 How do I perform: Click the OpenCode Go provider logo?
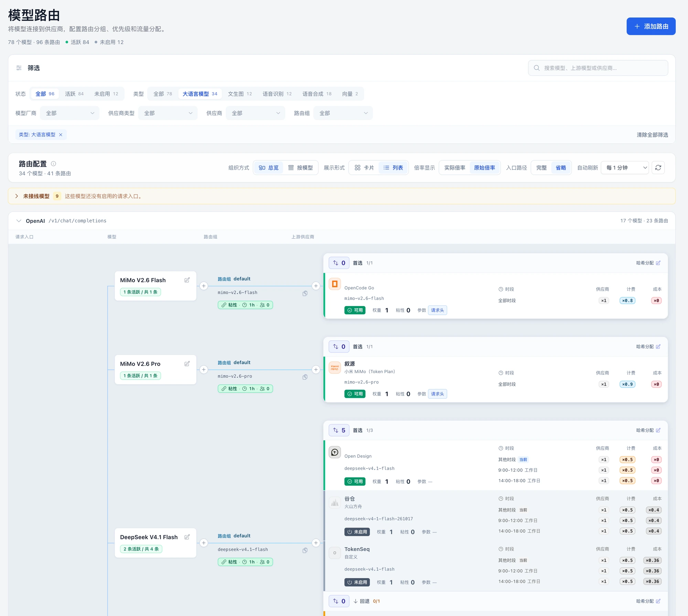[335, 284]
